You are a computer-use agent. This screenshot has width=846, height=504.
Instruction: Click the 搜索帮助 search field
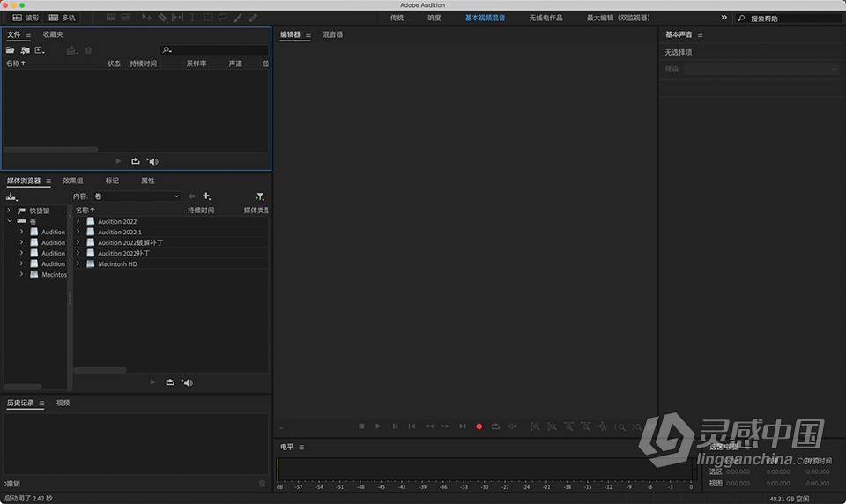point(788,19)
